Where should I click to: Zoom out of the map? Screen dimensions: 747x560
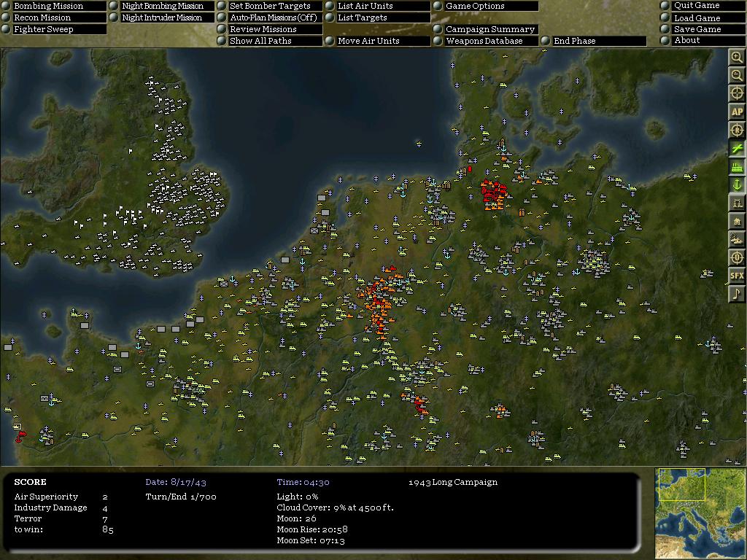(x=737, y=75)
